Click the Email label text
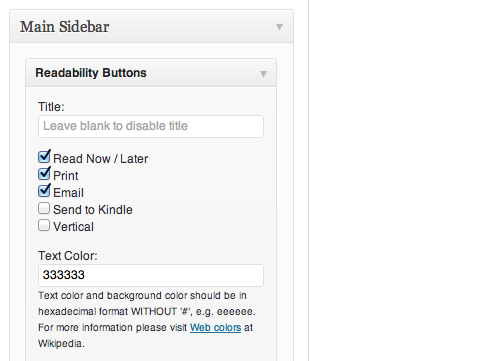 [x=68, y=193]
